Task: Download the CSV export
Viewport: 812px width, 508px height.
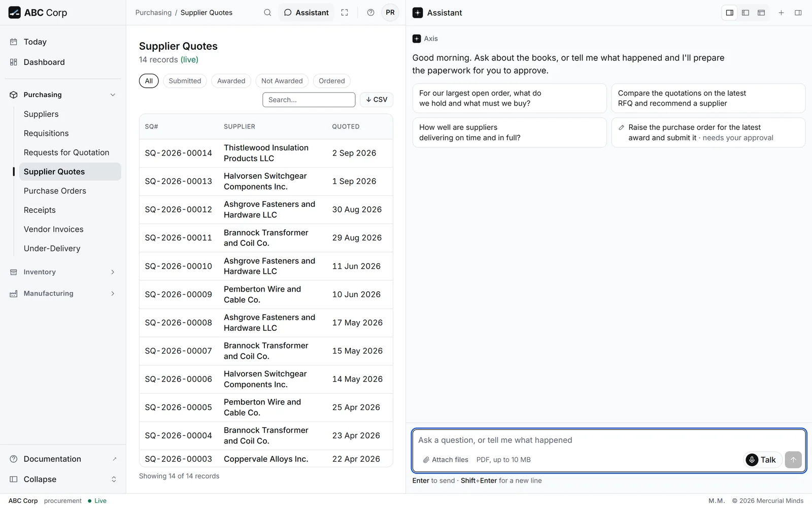Action: [377, 100]
